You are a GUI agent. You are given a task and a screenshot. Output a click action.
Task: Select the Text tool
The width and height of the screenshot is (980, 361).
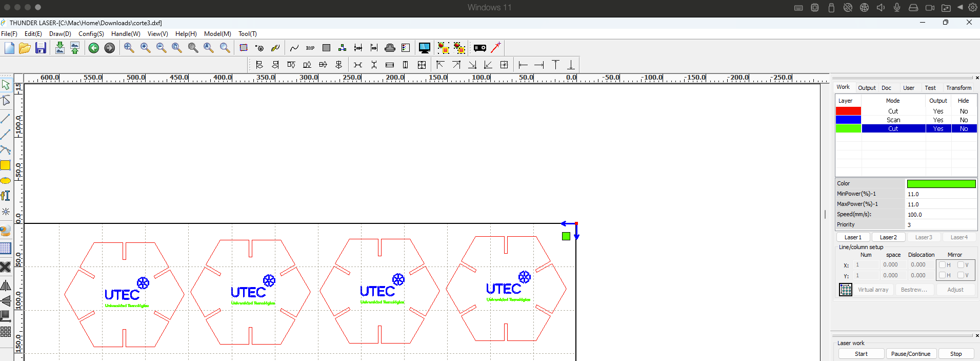[x=5, y=196]
